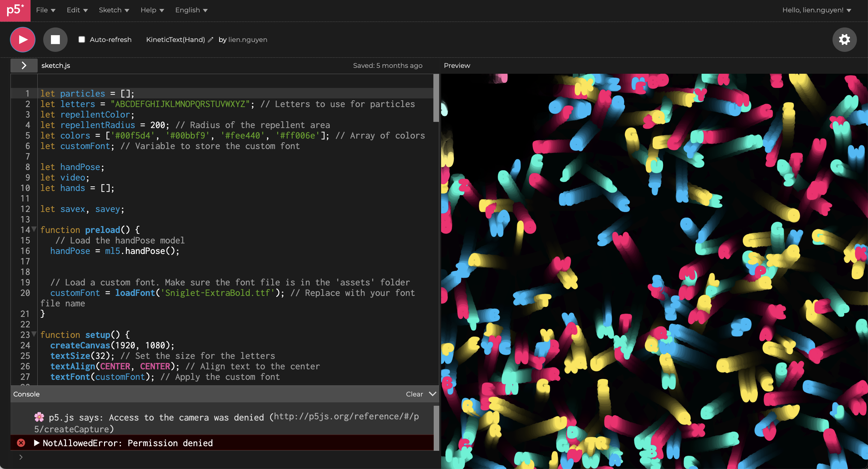Screen dimensions: 868x469
Task: Click 'textAlign' on line 26
Action: [73, 366]
